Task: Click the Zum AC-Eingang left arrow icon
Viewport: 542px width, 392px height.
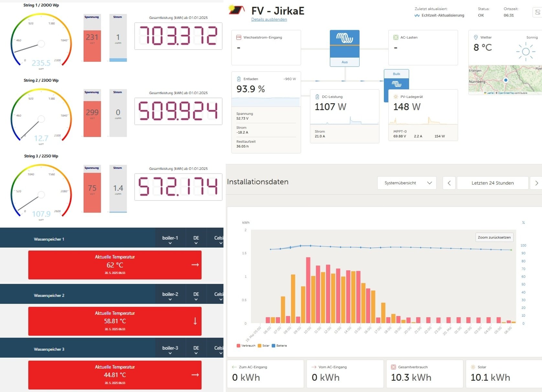Action: [234, 367]
